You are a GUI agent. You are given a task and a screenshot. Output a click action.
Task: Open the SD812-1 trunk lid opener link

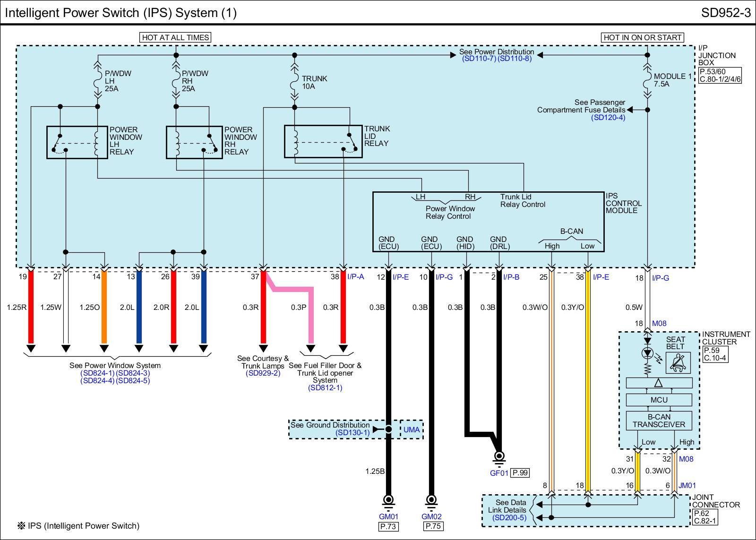click(x=325, y=388)
